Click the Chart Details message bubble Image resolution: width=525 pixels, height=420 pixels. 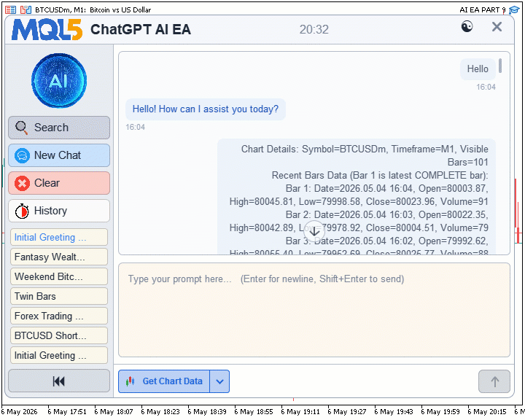(x=357, y=197)
